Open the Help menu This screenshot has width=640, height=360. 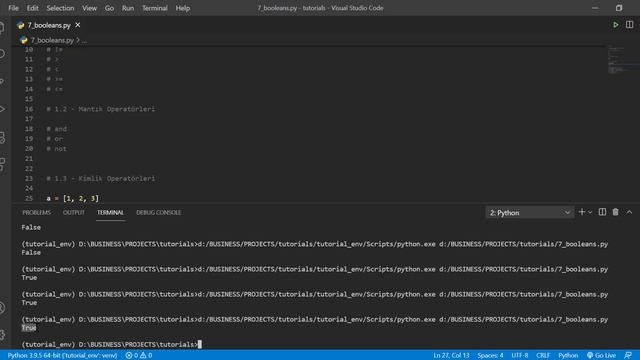(x=183, y=8)
